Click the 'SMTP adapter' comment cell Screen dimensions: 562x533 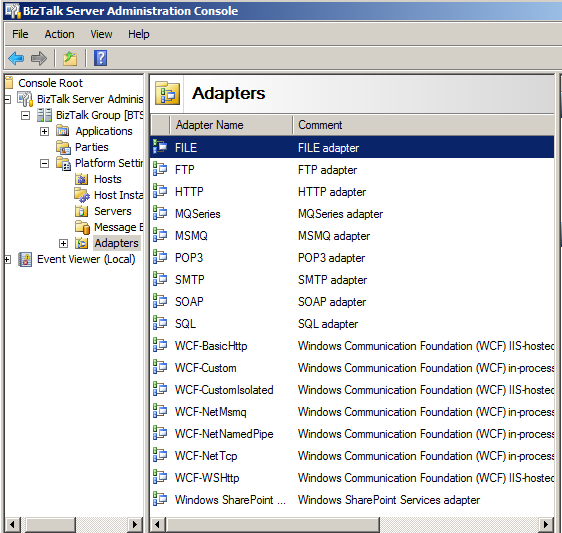pyautogui.click(x=333, y=280)
